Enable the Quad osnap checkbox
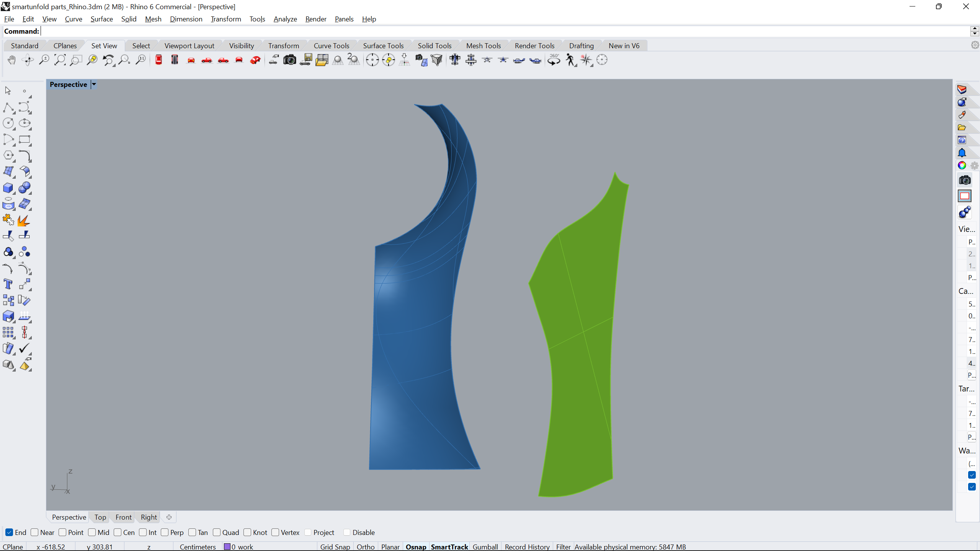The width and height of the screenshot is (980, 551). pyautogui.click(x=217, y=532)
